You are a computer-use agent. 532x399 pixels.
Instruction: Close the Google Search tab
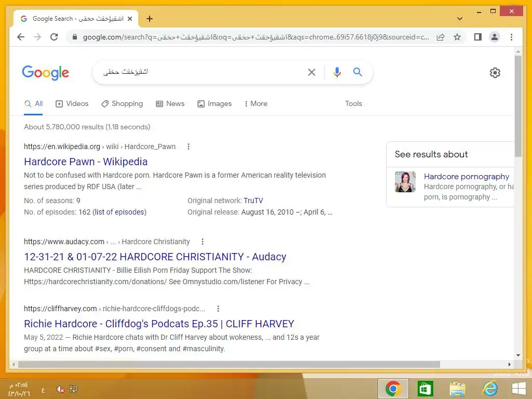[x=129, y=19]
